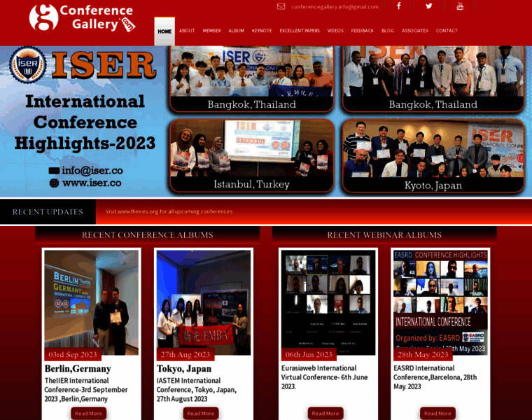This screenshot has width=532, height=420.
Task: Click the 06th Jun 2023 date tag
Action: (309, 354)
